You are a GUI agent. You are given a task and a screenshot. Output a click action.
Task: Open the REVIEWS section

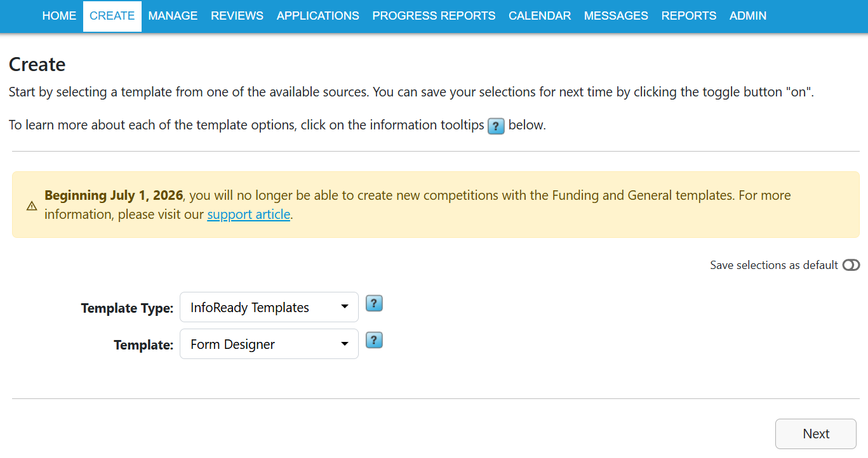[x=237, y=16]
